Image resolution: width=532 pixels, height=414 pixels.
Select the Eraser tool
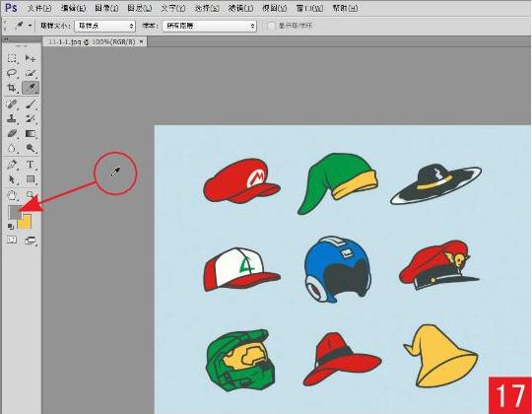pyautogui.click(x=12, y=134)
